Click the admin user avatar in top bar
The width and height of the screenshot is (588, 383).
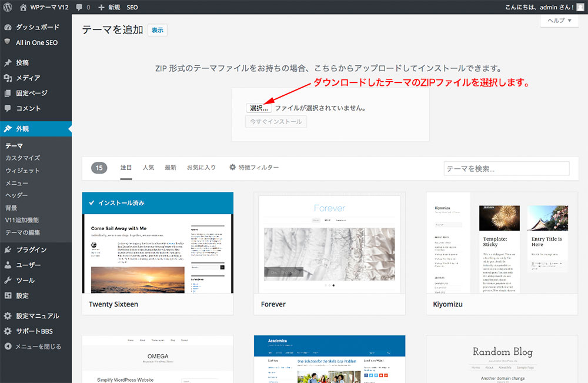[x=580, y=7]
